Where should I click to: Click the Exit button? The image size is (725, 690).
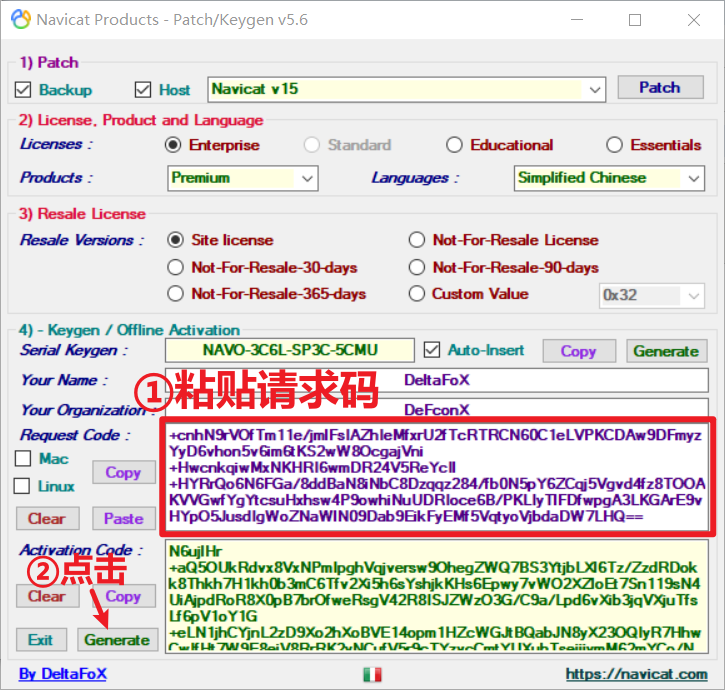pos(41,640)
